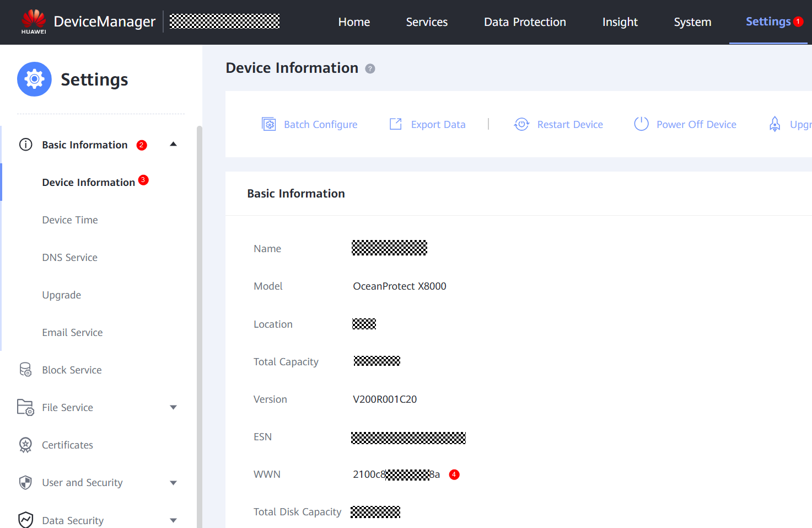This screenshot has height=528, width=812.
Task: Select the Settings tab in top navigation
Action: pos(768,22)
